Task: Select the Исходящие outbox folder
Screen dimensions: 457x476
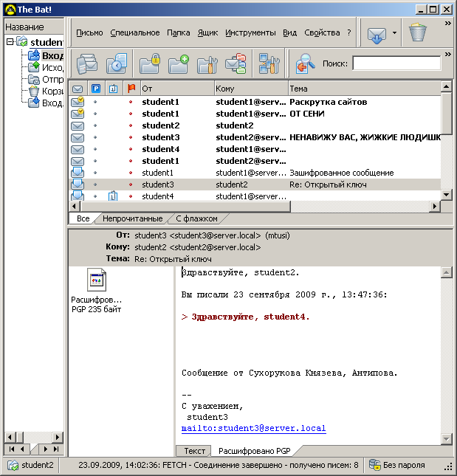Action: (46, 67)
